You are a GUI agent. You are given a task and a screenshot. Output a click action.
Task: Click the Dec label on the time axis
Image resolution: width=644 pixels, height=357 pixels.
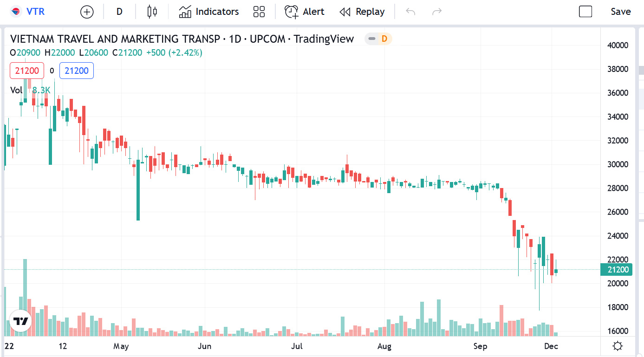point(551,346)
